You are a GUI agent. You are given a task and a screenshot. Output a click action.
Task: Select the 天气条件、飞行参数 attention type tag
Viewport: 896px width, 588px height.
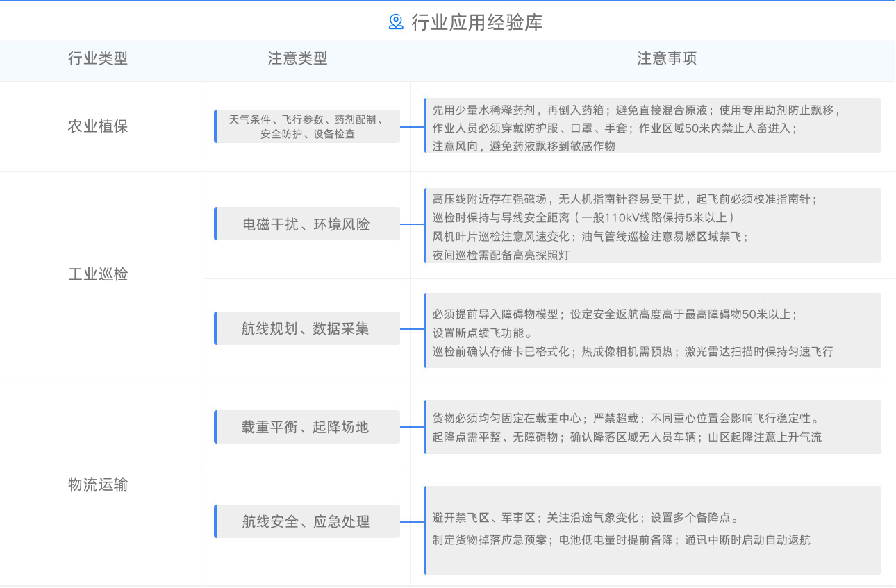pos(307,126)
